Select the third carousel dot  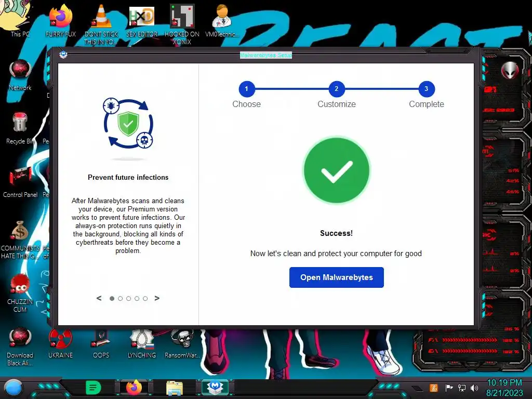pos(129,299)
